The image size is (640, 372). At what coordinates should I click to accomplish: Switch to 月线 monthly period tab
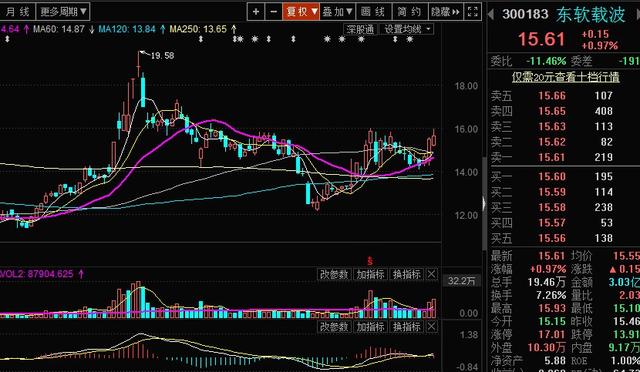point(17,11)
